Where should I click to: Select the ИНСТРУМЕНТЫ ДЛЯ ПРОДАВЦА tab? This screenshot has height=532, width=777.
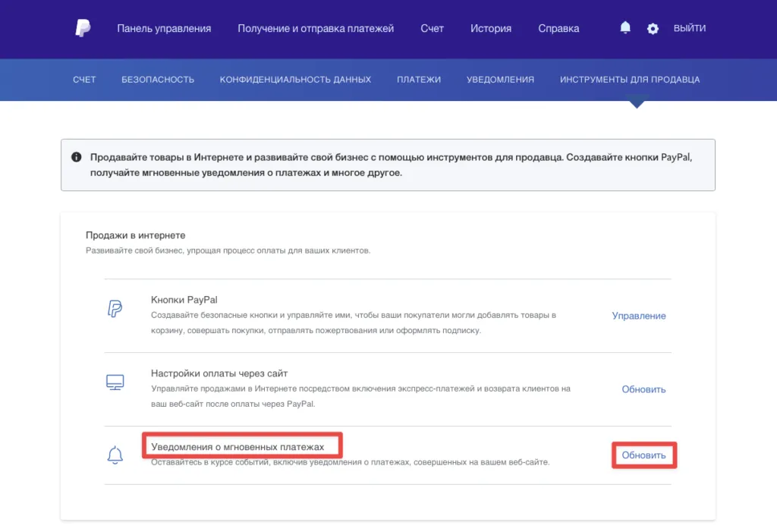[x=630, y=80]
